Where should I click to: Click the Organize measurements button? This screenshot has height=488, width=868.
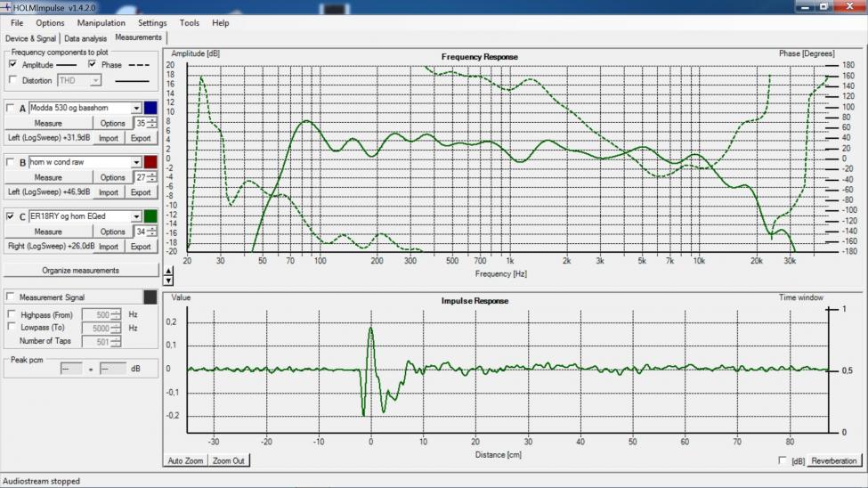click(x=80, y=270)
